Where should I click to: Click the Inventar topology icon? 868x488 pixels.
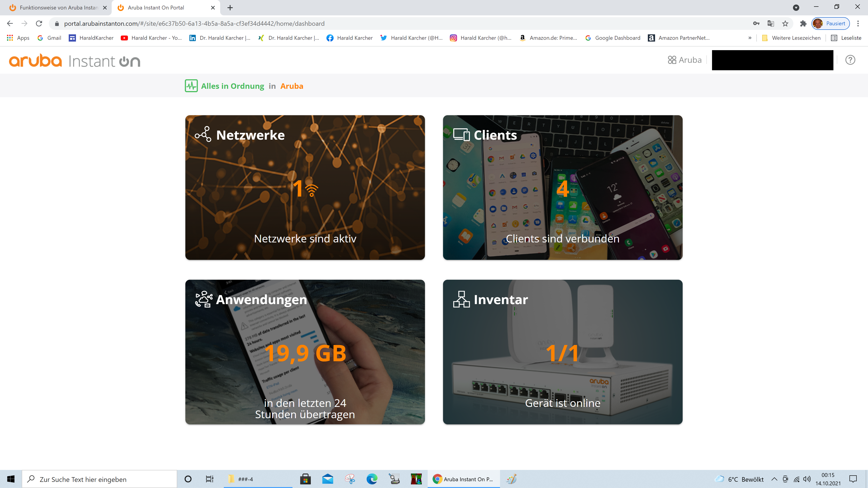point(461,299)
